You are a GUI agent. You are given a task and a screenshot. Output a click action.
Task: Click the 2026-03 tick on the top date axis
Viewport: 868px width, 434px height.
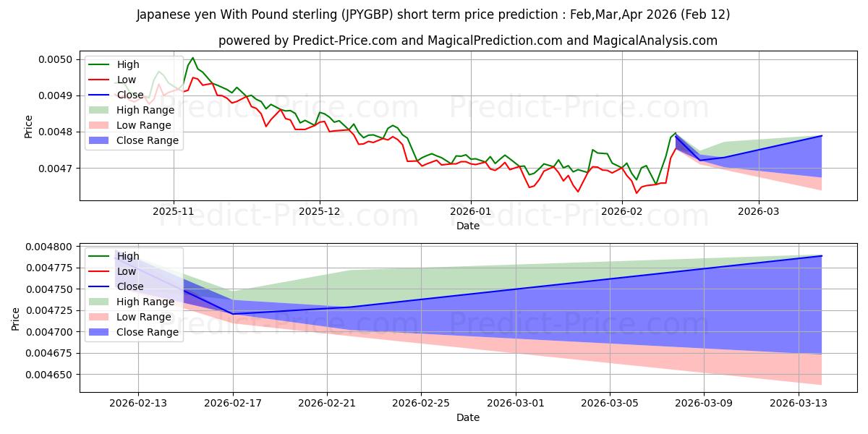(x=758, y=211)
